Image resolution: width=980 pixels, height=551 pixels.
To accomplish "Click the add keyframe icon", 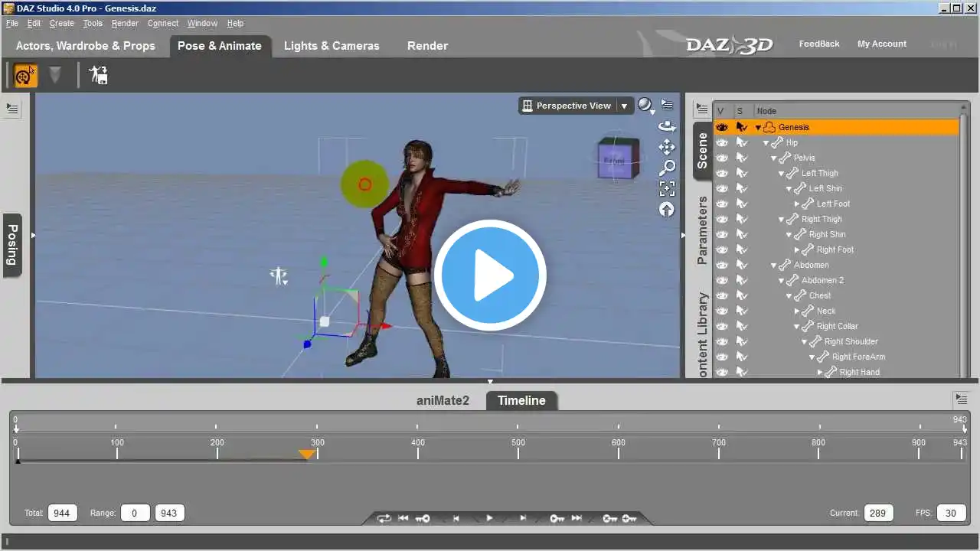I will pyautogui.click(x=629, y=518).
